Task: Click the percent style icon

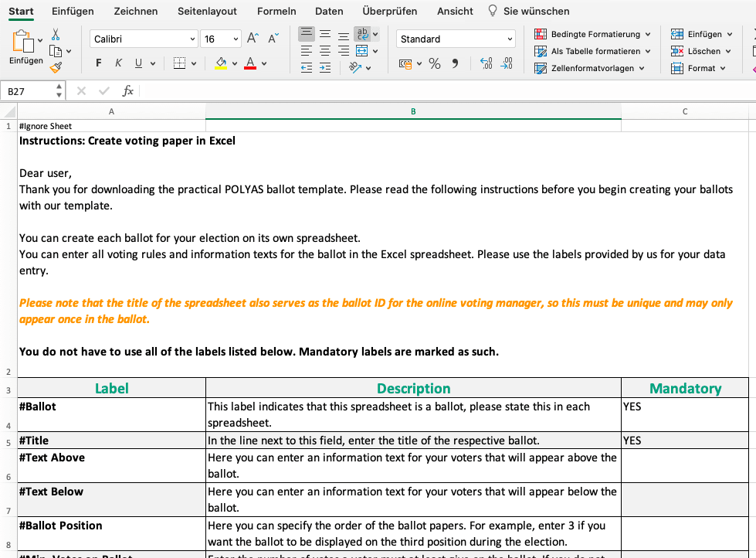Action: pyautogui.click(x=435, y=63)
